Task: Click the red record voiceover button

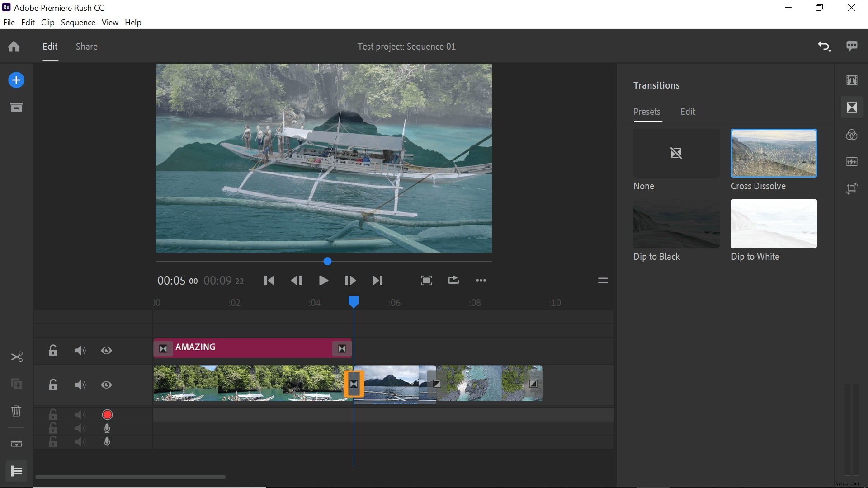Action: click(x=107, y=415)
